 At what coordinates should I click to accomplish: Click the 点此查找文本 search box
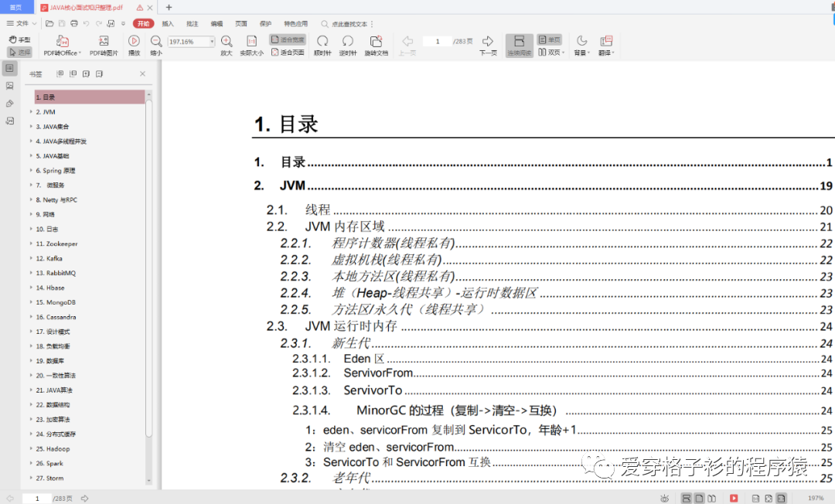pyautogui.click(x=345, y=24)
